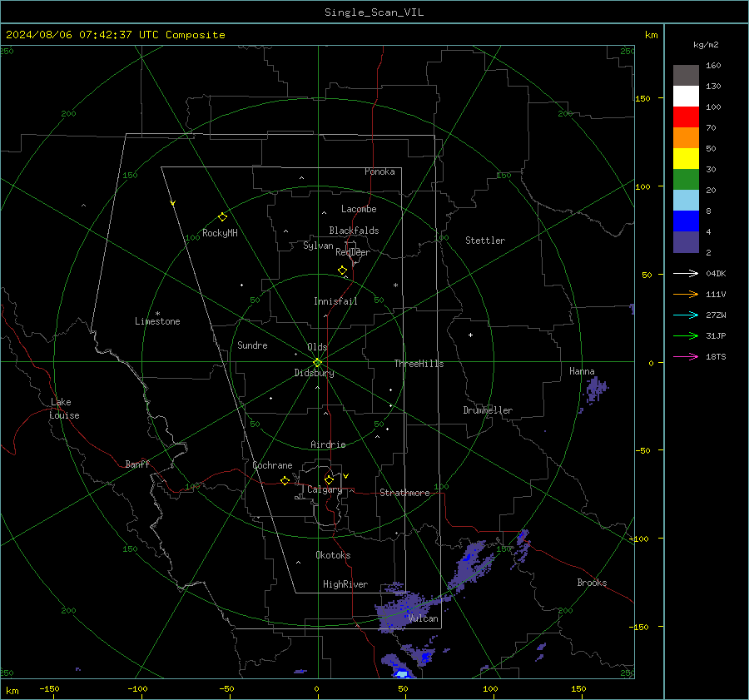Screen dimensions: 749x700
Task: Click the HighRiver town label
Action: tap(345, 585)
